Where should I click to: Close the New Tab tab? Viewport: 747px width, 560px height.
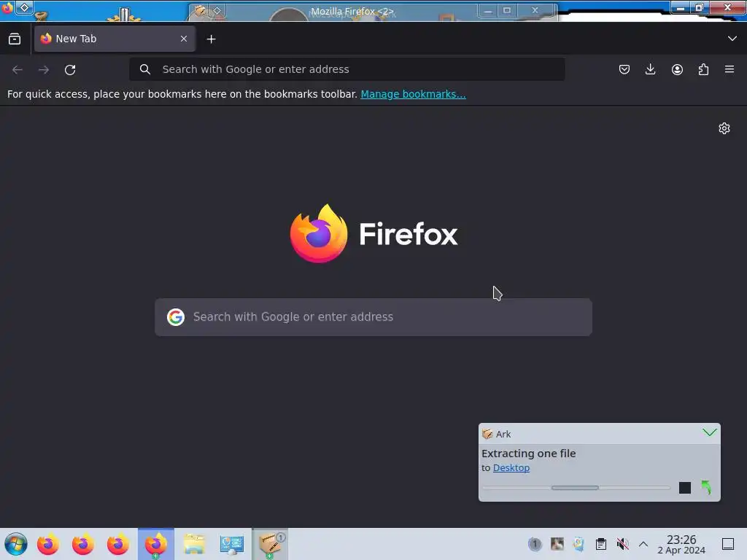184,39
